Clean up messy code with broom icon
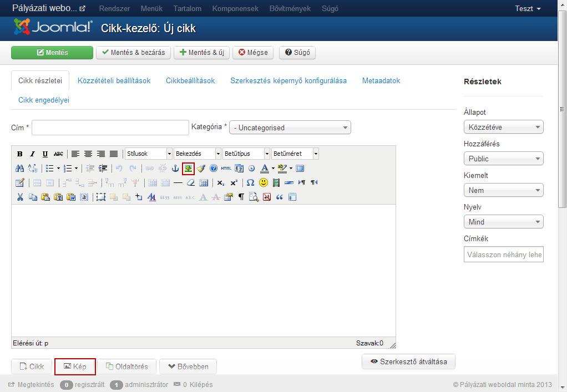This screenshot has width=567, height=392. click(201, 169)
